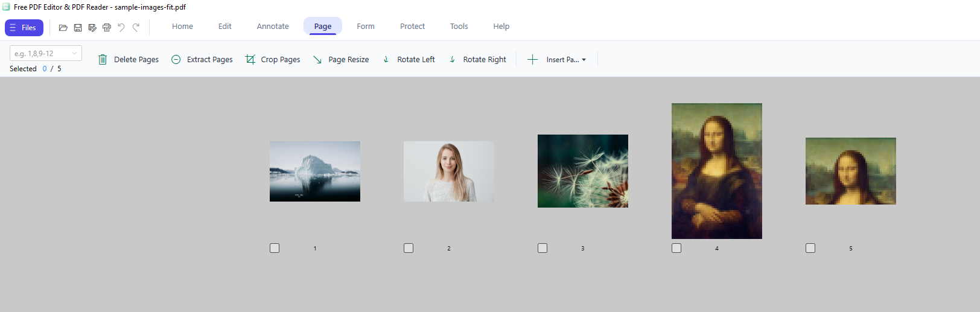The width and height of the screenshot is (980, 312).
Task: Go to the Protect tab
Action: click(x=412, y=27)
